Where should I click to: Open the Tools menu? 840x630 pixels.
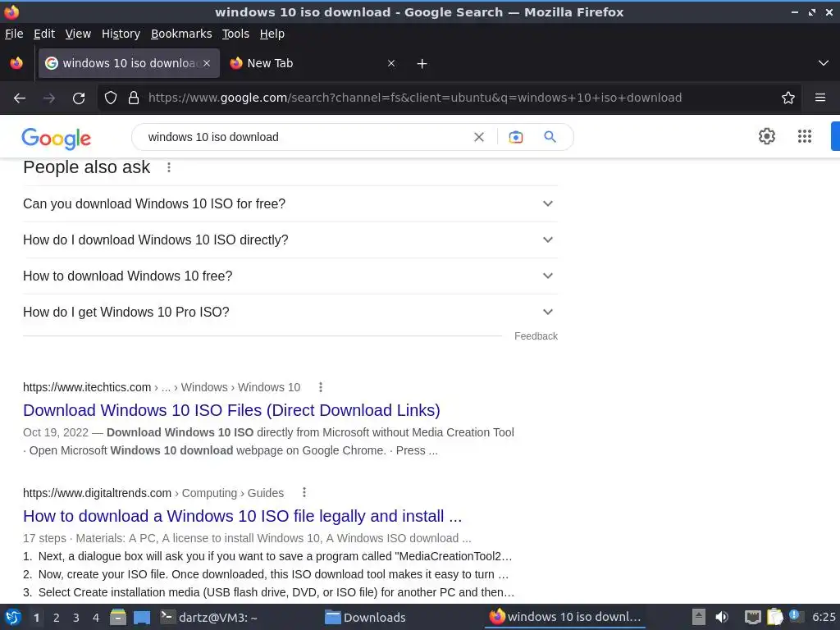pos(235,34)
